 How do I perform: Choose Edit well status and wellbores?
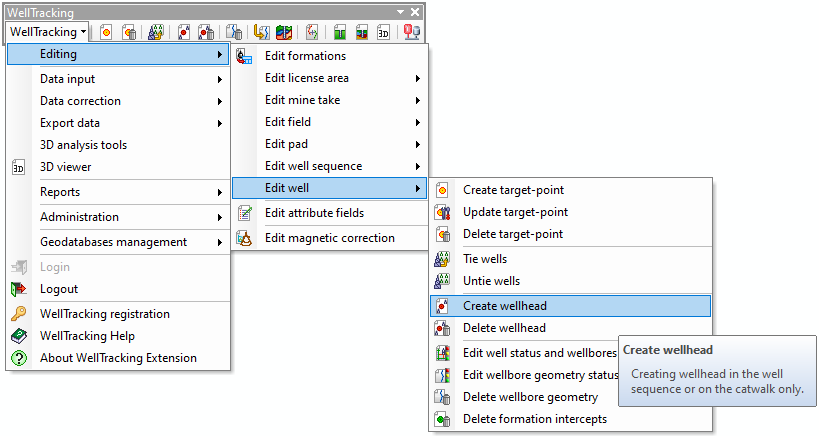[524, 353]
